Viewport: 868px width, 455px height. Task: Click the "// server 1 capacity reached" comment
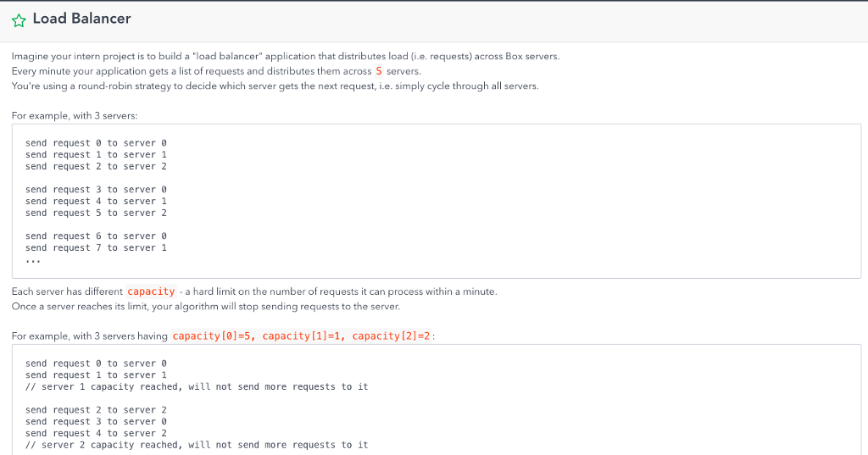[197, 386]
